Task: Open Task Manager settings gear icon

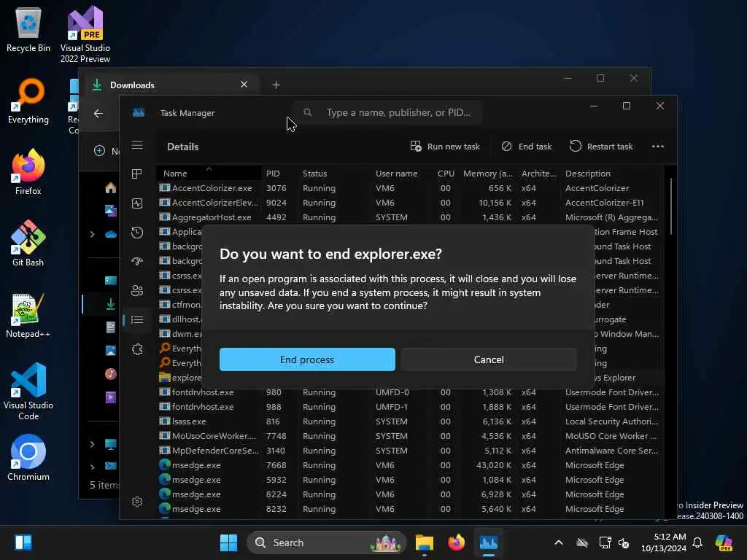Action: (x=137, y=502)
